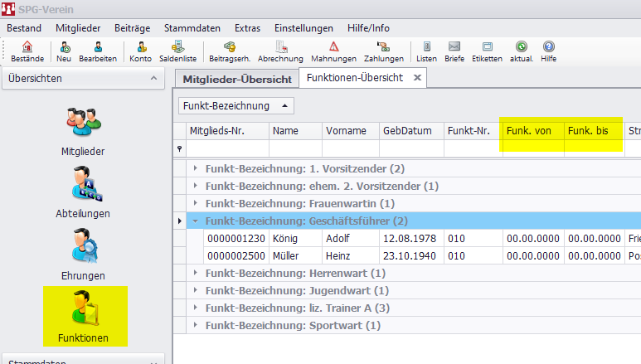Open Zahlungen from the toolbar
The height and width of the screenshot is (364, 641).
click(x=383, y=51)
